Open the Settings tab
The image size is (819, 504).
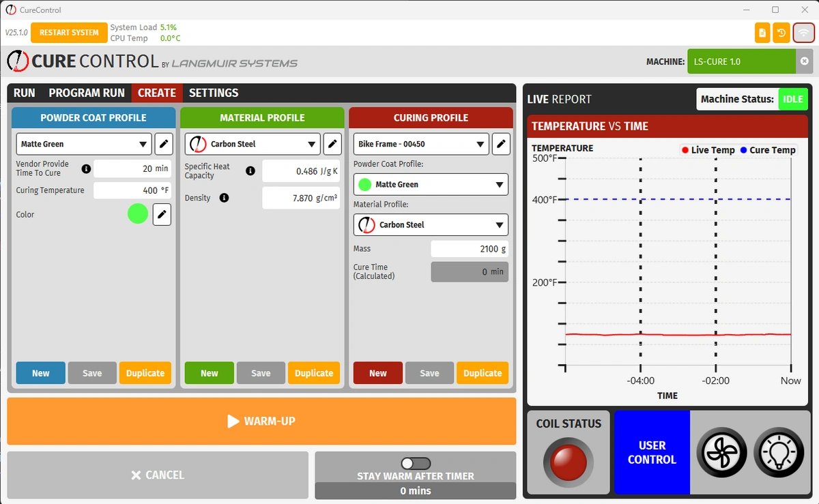click(x=214, y=93)
